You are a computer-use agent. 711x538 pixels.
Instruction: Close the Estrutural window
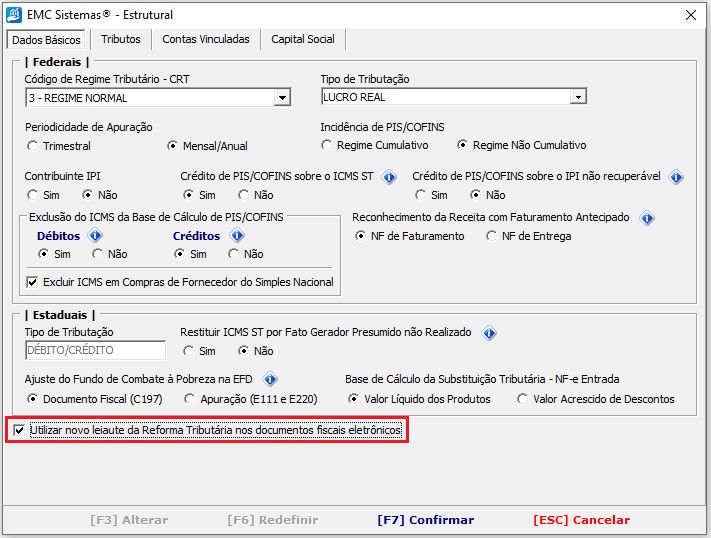691,15
